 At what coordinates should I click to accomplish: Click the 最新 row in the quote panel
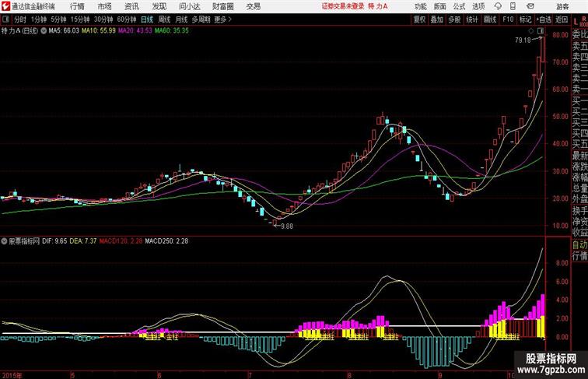(x=579, y=156)
